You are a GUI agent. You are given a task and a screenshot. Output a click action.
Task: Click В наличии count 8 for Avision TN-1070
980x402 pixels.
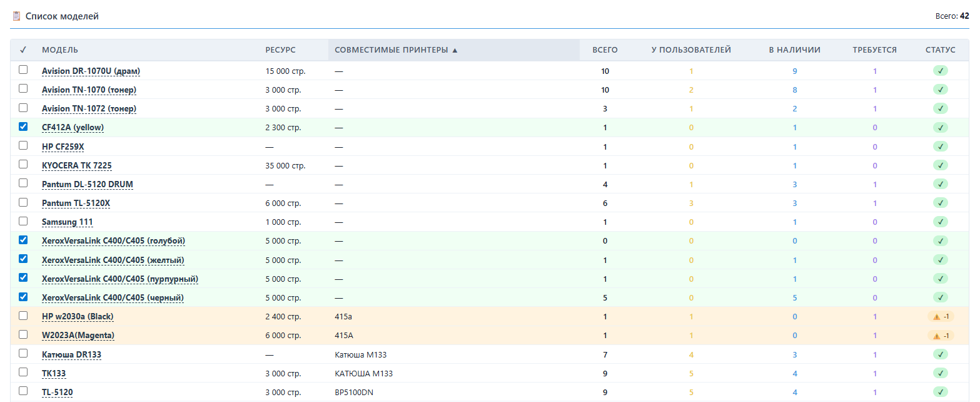click(795, 90)
